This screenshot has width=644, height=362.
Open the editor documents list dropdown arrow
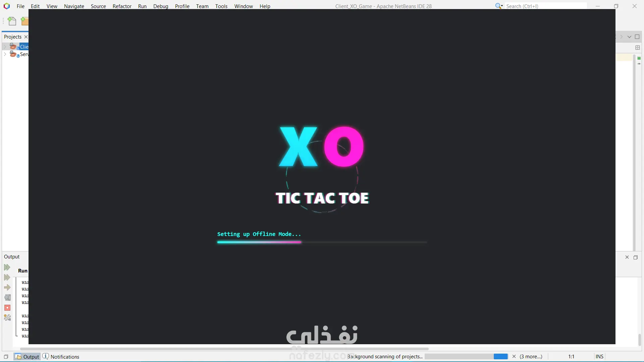coord(629,37)
